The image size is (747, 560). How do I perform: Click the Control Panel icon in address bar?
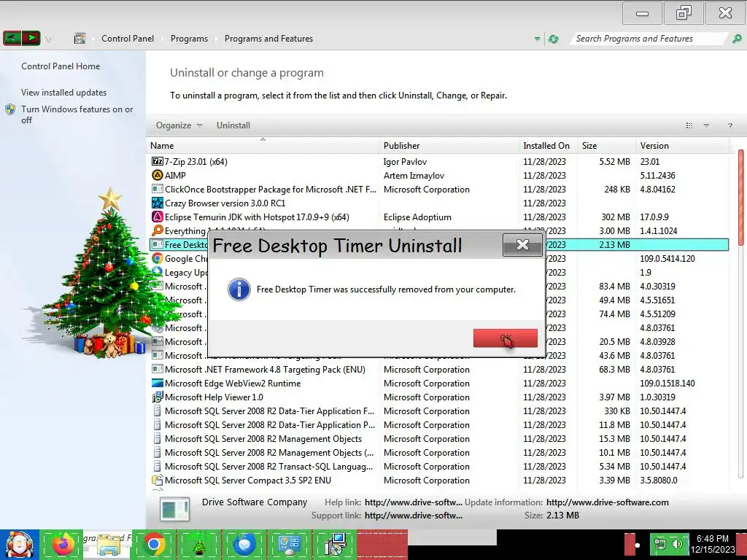(80, 39)
